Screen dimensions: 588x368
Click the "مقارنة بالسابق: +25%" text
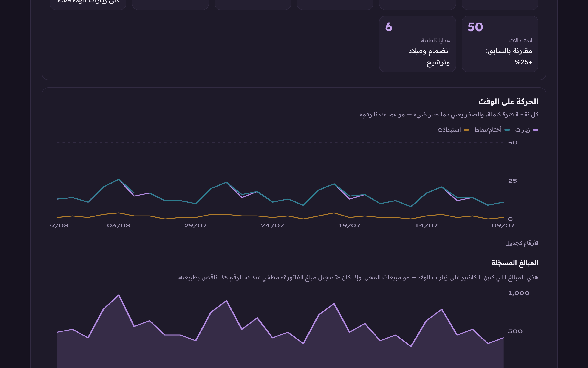click(x=509, y=57)
